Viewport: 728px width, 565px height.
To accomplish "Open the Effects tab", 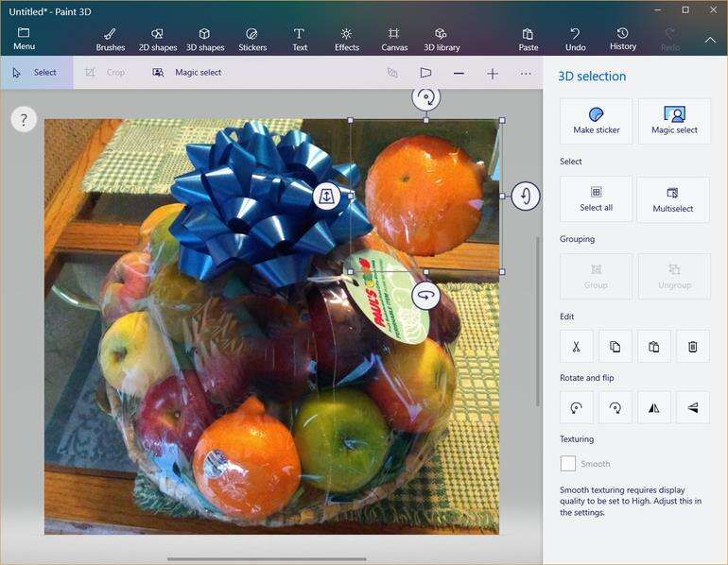I will point(347,39).
